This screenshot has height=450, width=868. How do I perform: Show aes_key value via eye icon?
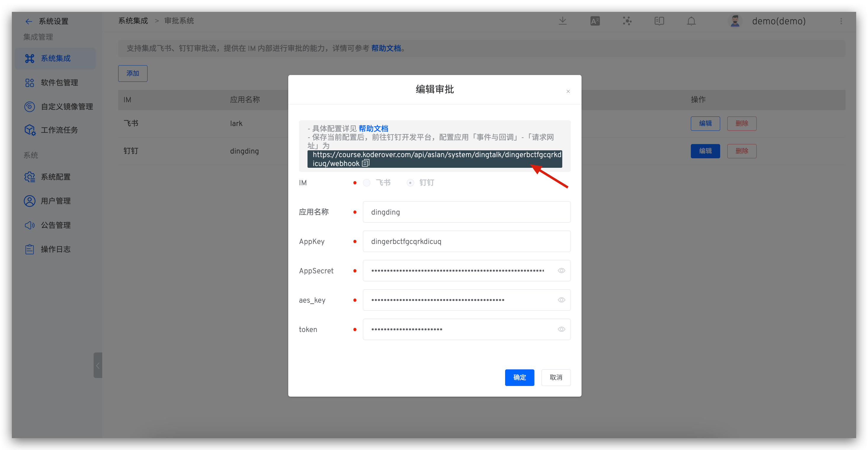tap(561, 300)
